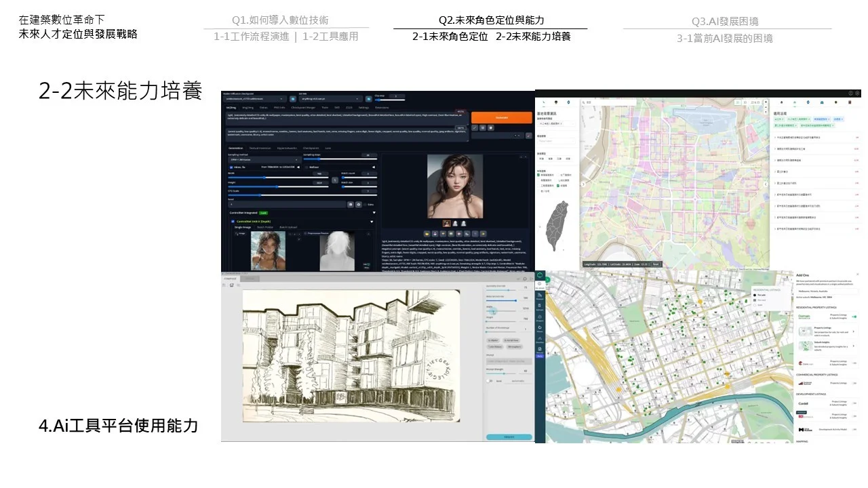Click the swap width and height icon
This screenshot has width=868, height=488.
pos(334,180)
